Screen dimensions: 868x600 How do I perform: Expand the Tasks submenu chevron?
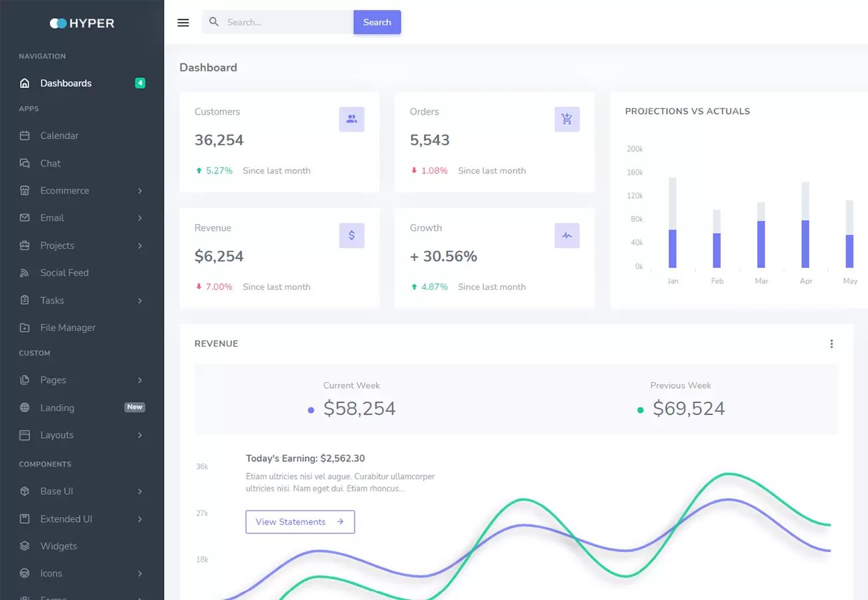coord(140,301)
